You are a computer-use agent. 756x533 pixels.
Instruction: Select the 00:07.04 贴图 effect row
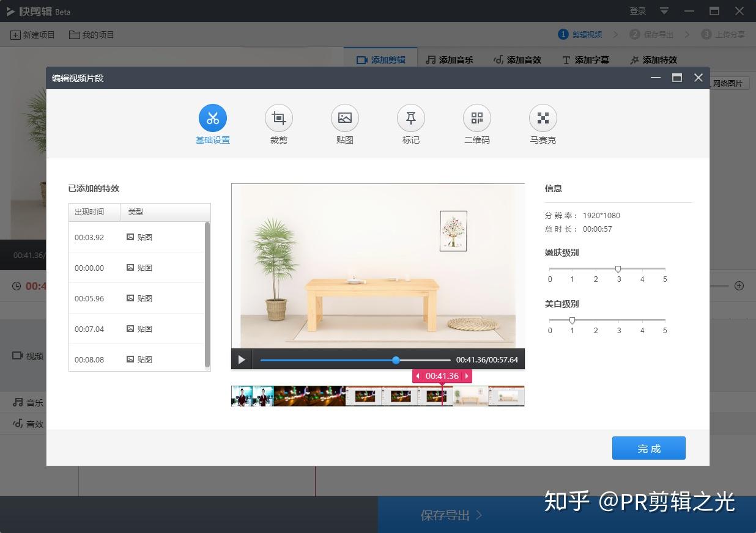pyautogui.click(x=136, y=329)
